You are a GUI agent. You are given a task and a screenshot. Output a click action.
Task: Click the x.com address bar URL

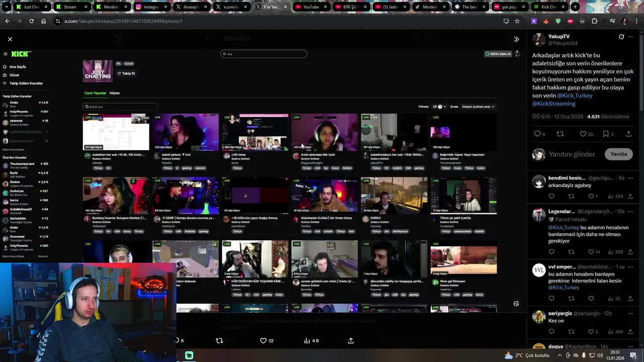click(x=123, y=21)
